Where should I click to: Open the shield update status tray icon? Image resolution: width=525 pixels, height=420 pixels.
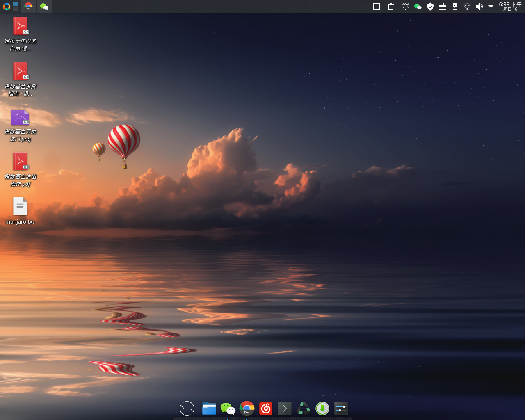click(x=430, y=7)
